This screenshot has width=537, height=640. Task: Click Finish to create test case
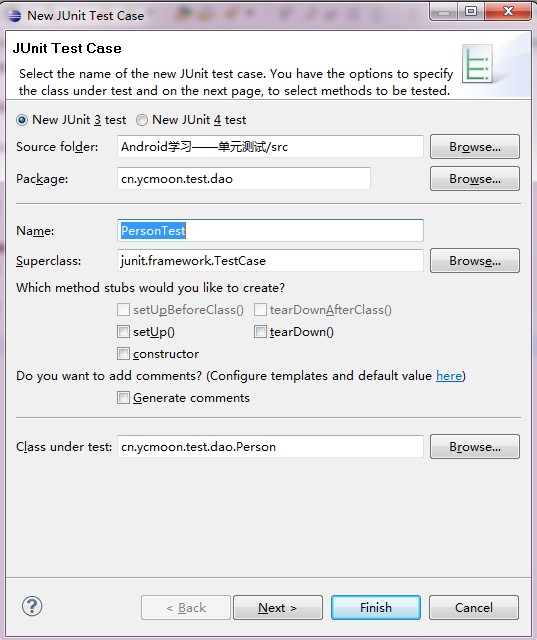point(376,607)
